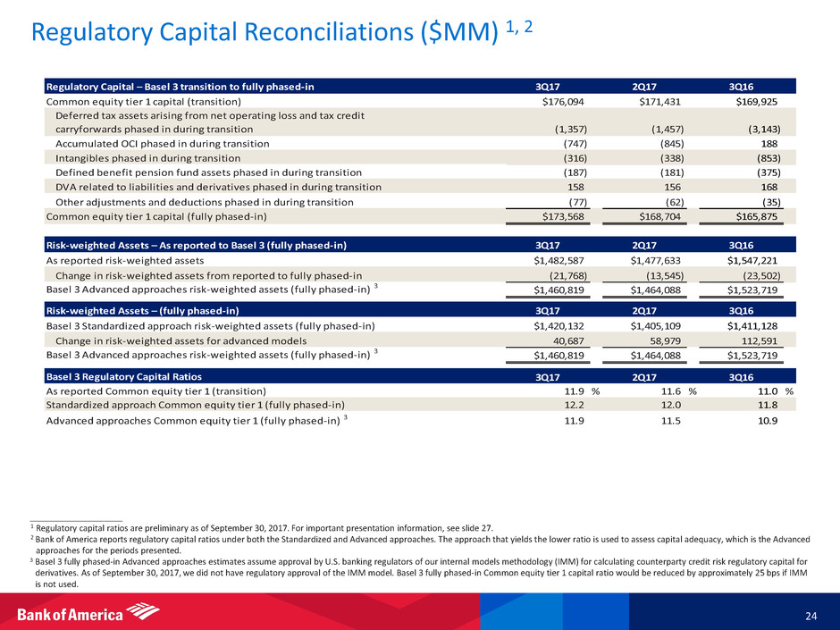Select the Regulatory Capital Basel 3 transition header

(181, 87)
